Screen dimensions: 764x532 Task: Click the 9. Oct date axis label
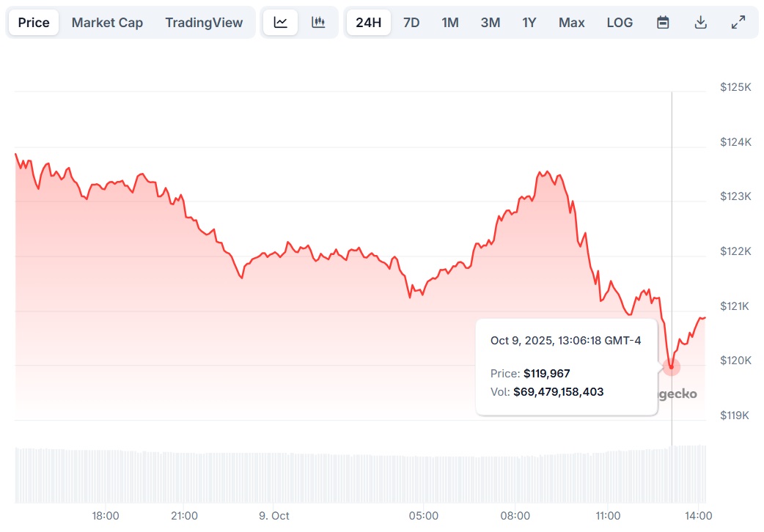point(274,516)
